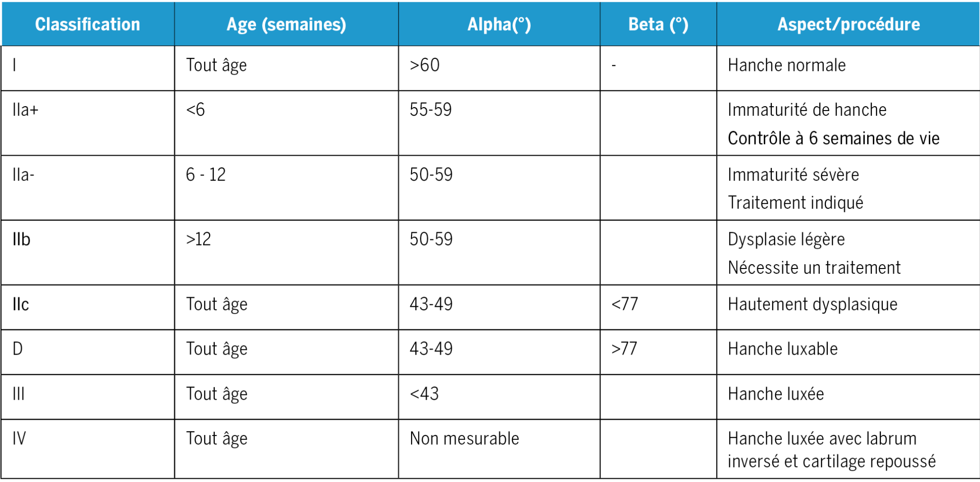Select the IIb classification cell
The width and height of the screenshot is (980, 482).
click(x=22, y=239)
